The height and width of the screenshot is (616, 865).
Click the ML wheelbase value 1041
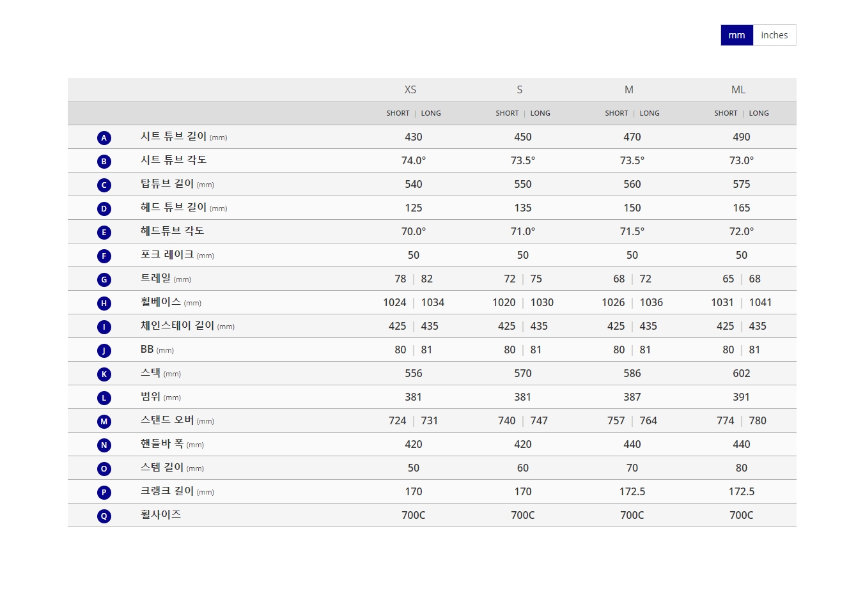point(760,302)
